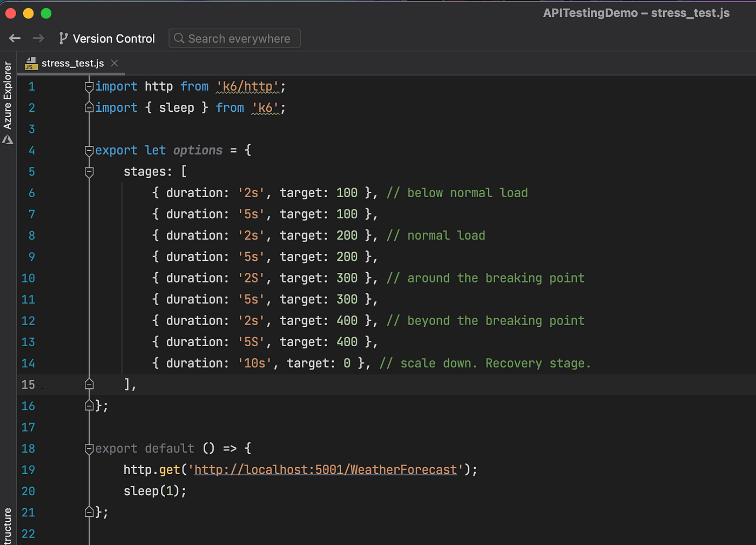The image size is (756, 545).
Task: Click the fold end marker at line 16
Action: pyautogui.click(x=89, y=406)
